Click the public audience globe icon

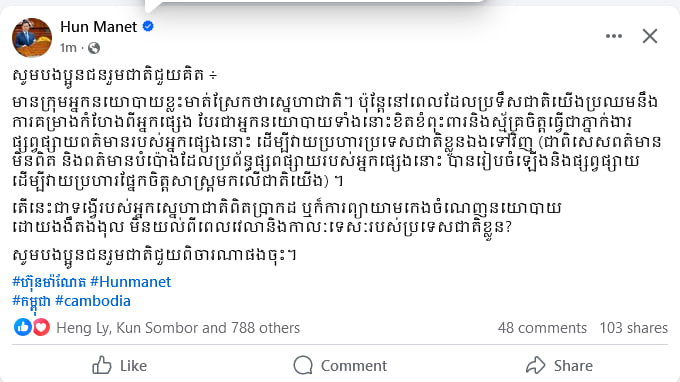point(94,48)
